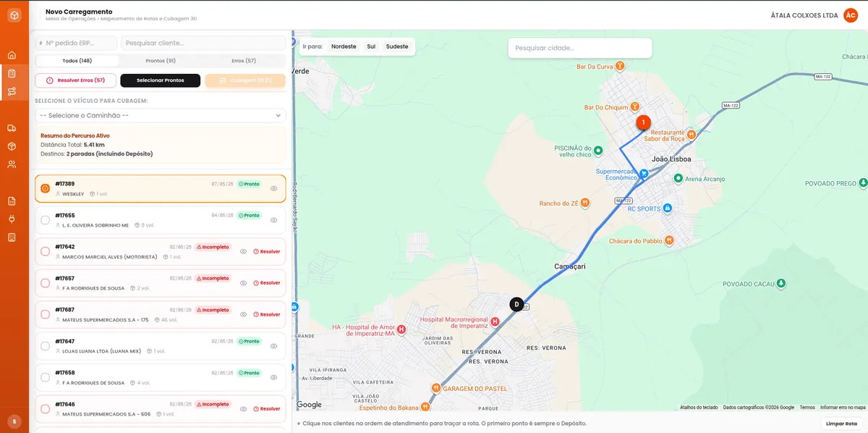The height and width of the screenshot is (433, 868).
Task: Click Distância Total 5.41 km text
Action: point(72,145)
